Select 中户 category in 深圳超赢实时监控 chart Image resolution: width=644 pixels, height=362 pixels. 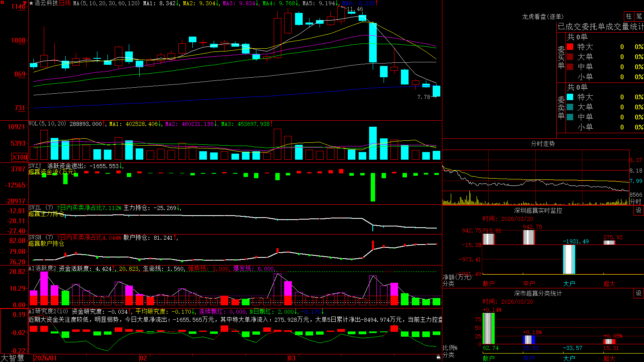pyautogui.click(x=529, y=284)
